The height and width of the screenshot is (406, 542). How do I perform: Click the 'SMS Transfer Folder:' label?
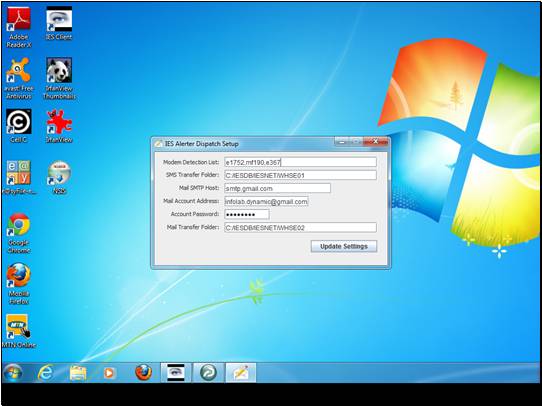(192, 175)
